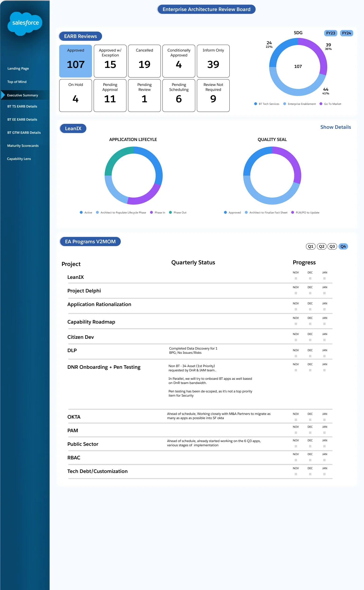The width and height of the screenshot is (364, 590).
Task: Click JAN progress square for DLP row
Action: click(324, 356)
